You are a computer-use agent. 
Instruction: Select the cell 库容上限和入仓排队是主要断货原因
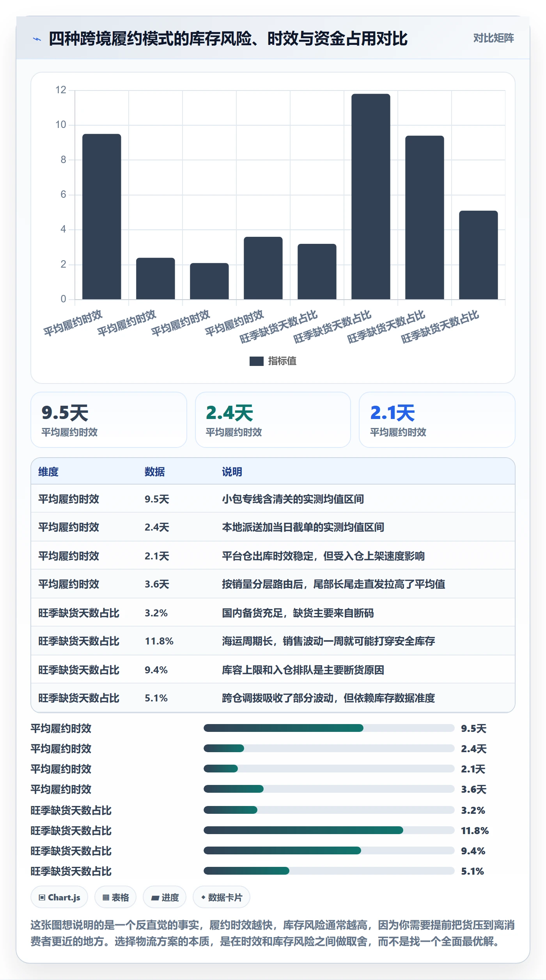coord(303,670)
